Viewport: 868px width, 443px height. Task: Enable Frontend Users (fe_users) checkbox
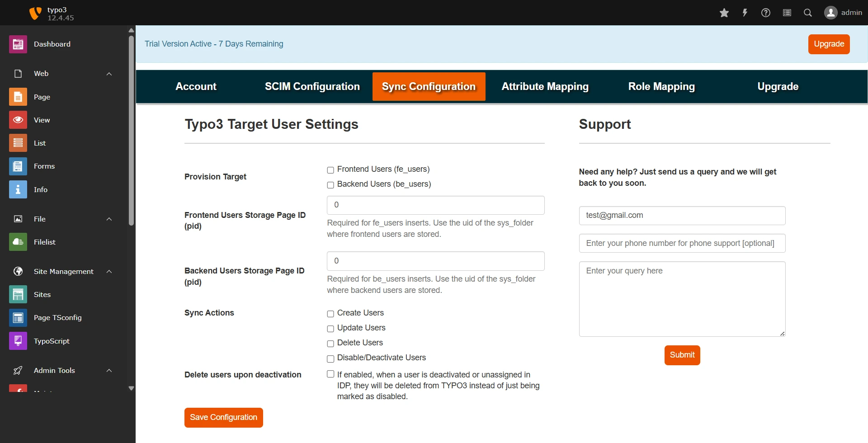click(x=330, y=170)
